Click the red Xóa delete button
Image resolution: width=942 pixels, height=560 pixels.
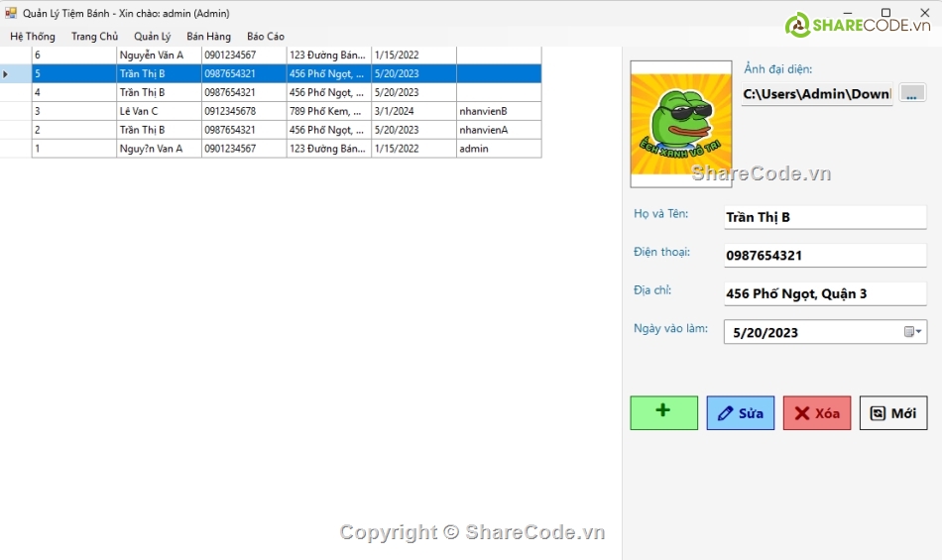click(816, 413)
